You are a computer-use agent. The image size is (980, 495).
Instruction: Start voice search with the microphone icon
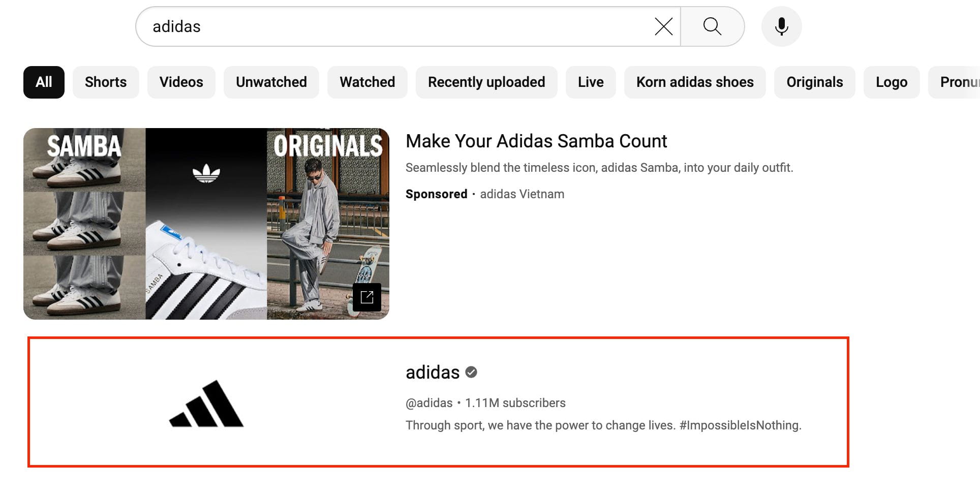781,26
